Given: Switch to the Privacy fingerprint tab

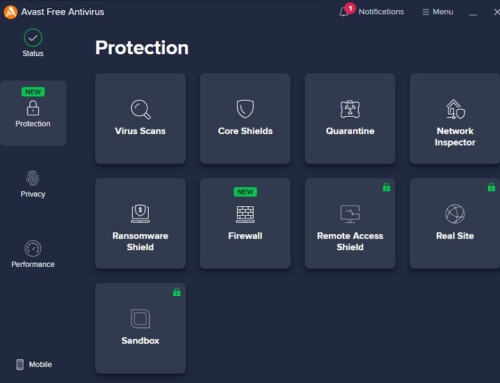Looking at the screenshot, I should [x=33, y=184].
